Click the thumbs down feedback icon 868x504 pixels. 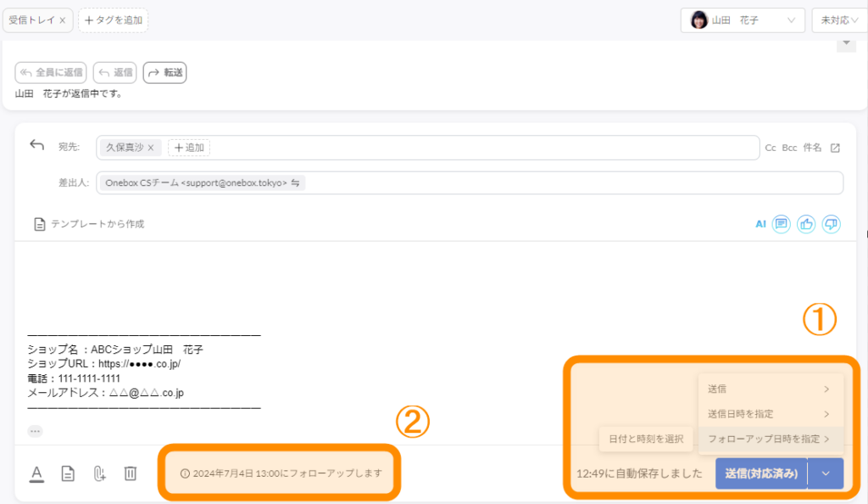pos(832,224)
